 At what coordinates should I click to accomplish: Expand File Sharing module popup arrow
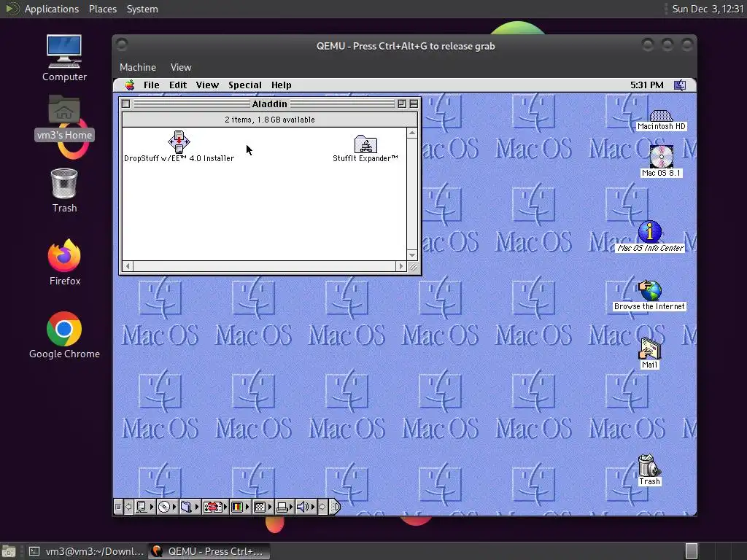pyautogui.click(x=197, y=507)
